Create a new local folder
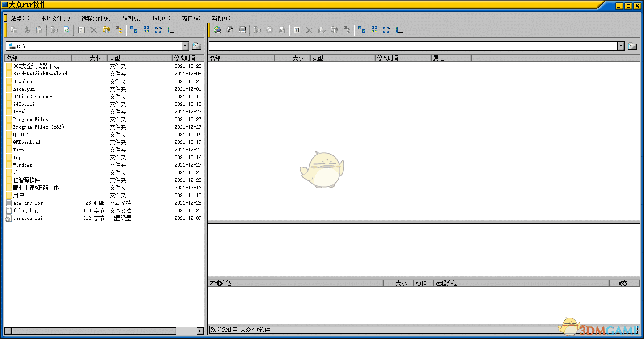This screenshot has height=339, width=644. click(106, 30)
